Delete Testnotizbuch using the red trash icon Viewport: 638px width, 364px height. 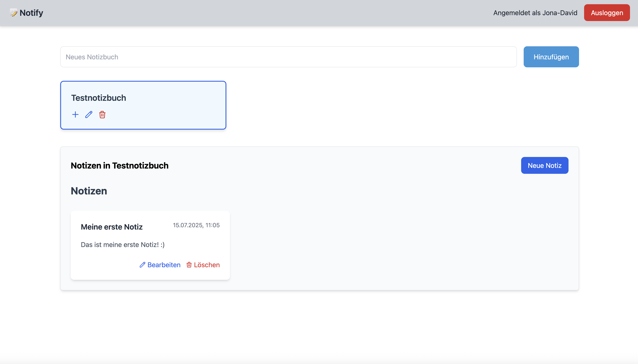(x=102, y=115)
